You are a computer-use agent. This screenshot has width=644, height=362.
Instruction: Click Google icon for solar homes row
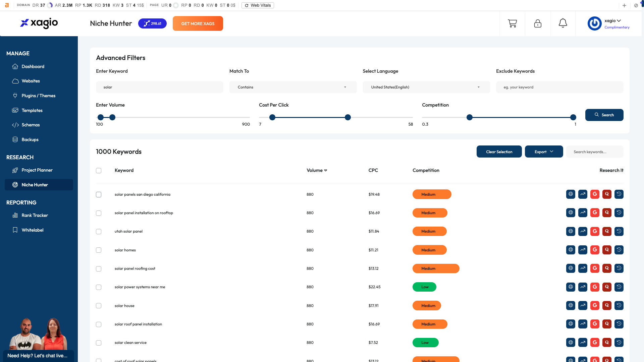(x=595, y=250)
